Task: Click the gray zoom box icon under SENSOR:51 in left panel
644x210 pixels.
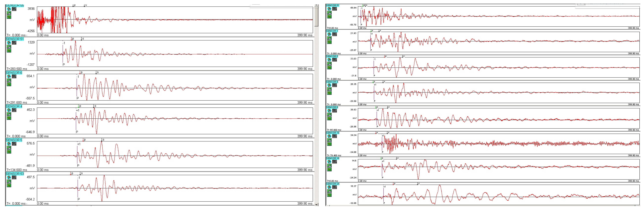Action: click(14, 43)
